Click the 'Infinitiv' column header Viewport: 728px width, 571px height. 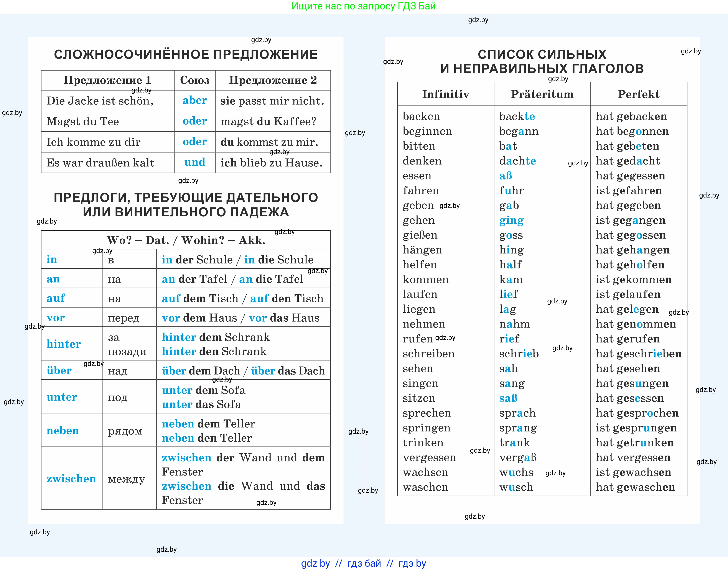[445, 94]
